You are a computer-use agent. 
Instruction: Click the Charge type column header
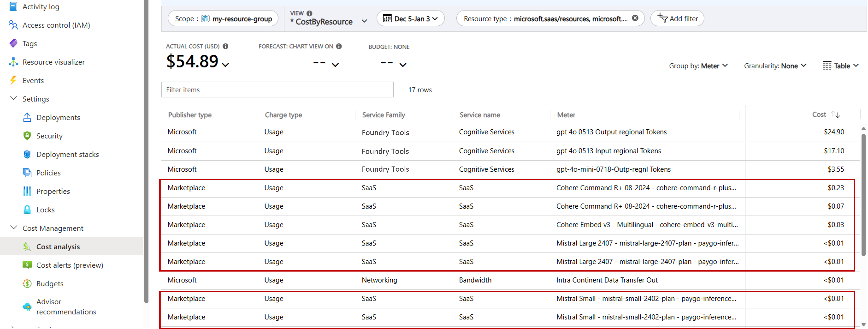click(283, 115)
